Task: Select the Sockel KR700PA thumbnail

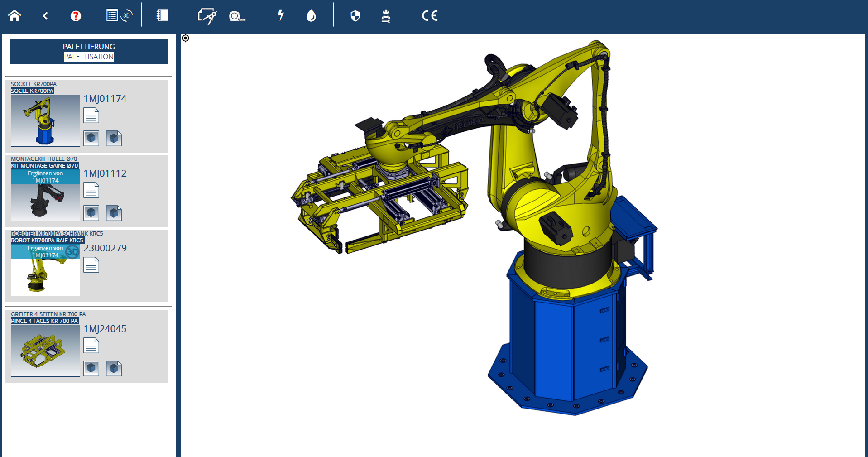Action: coord(45,120)
